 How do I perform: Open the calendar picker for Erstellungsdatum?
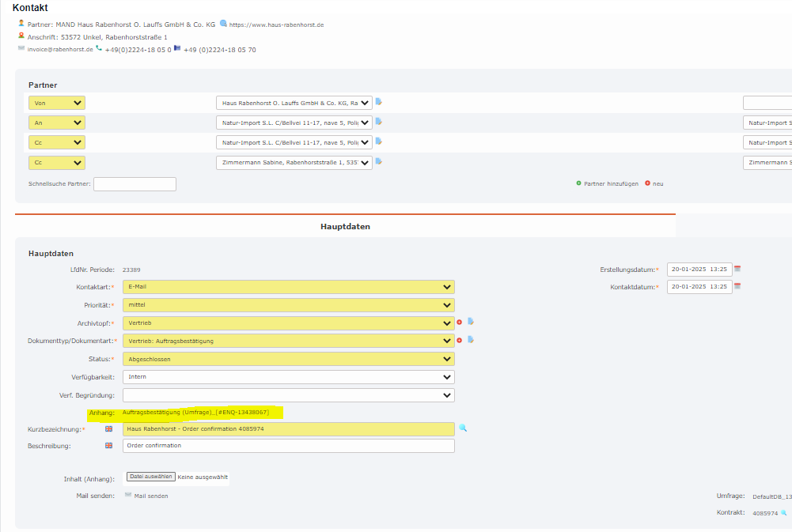point(737,269)
